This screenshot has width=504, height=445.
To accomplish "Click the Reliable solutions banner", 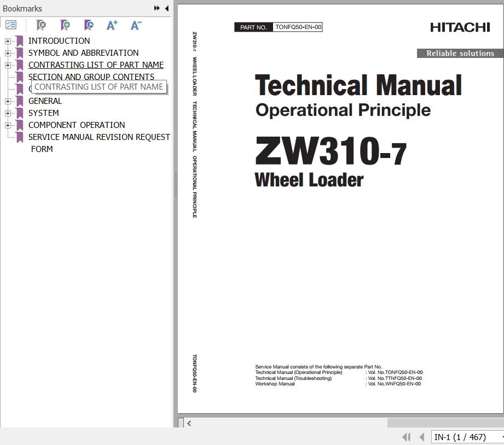I will point(460,53).
